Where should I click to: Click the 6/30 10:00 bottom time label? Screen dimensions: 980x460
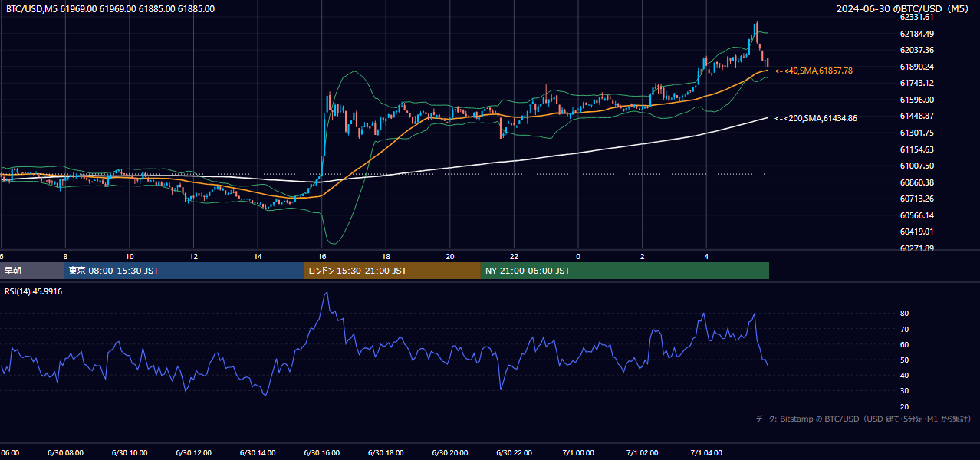(x=129, y=452)
